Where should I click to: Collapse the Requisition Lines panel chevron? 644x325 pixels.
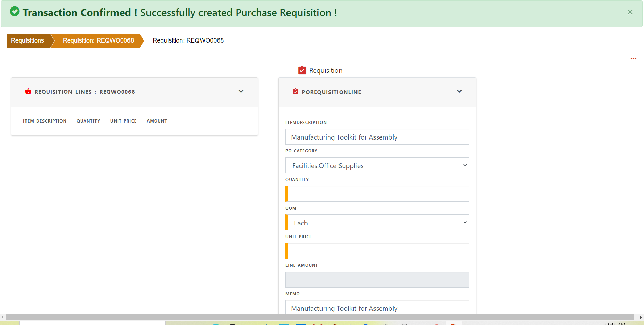pos(241,91)
